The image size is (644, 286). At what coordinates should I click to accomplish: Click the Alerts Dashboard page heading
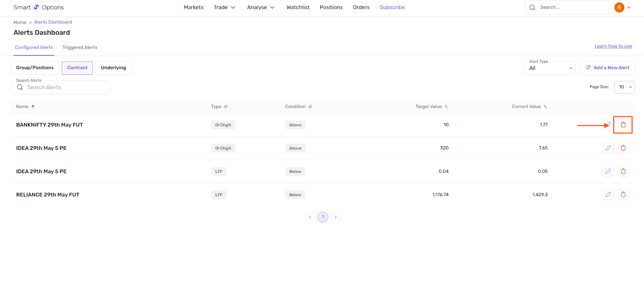click(x=42, y=33)
